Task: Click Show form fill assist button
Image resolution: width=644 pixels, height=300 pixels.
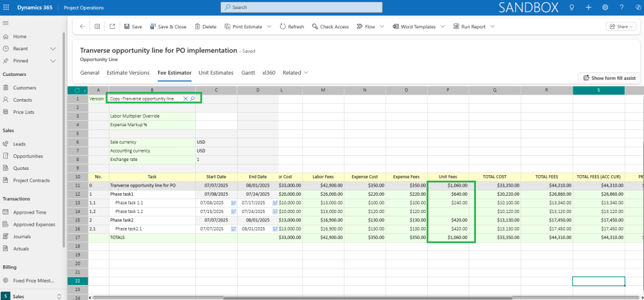Action: coord(609,77)
